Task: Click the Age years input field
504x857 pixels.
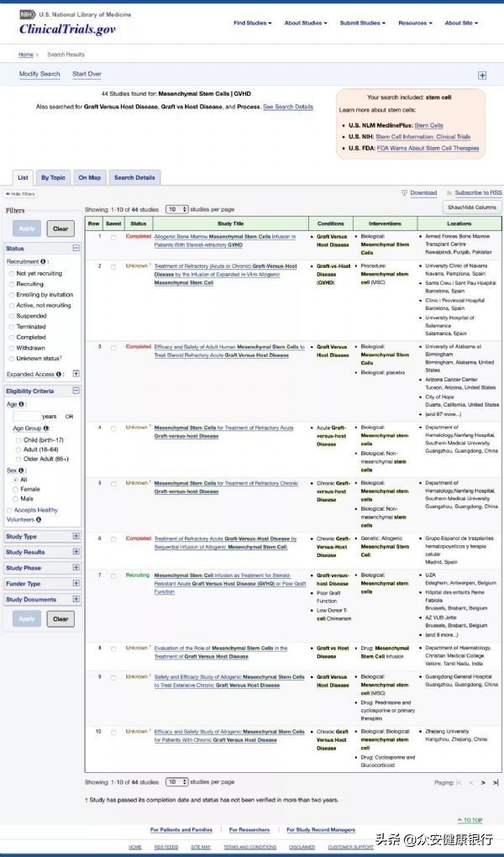Action: [27, 417]
